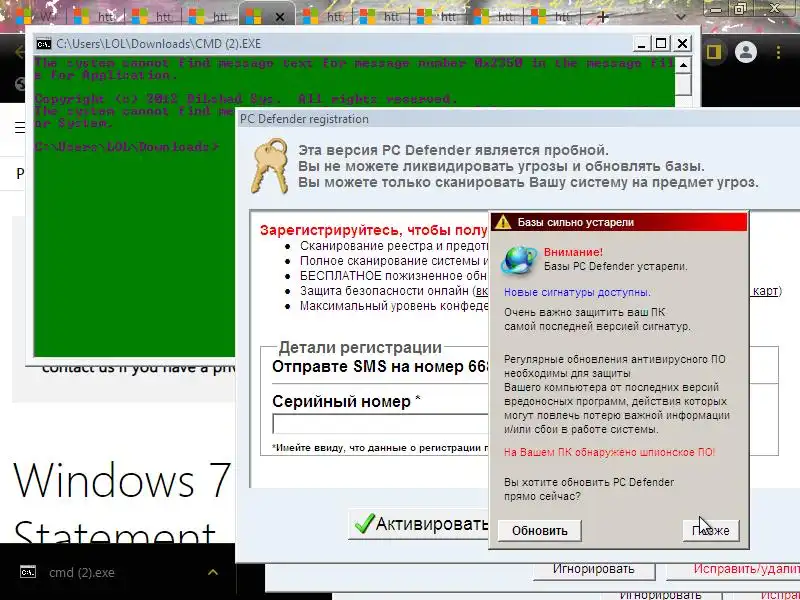
Task: Click the serial number input field
Action: 381,424
